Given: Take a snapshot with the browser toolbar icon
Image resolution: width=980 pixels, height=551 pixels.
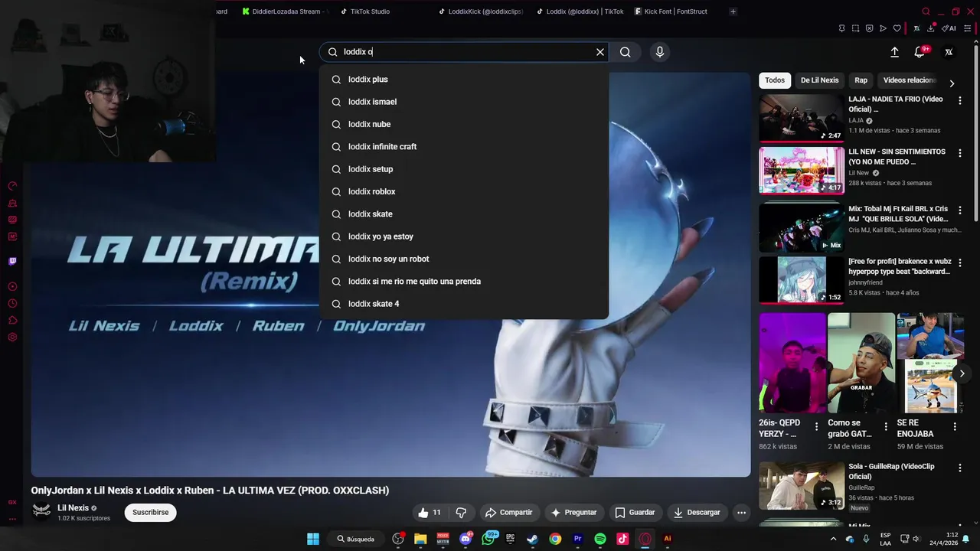Looking at the screenshot, I should [x=855, y=28].
